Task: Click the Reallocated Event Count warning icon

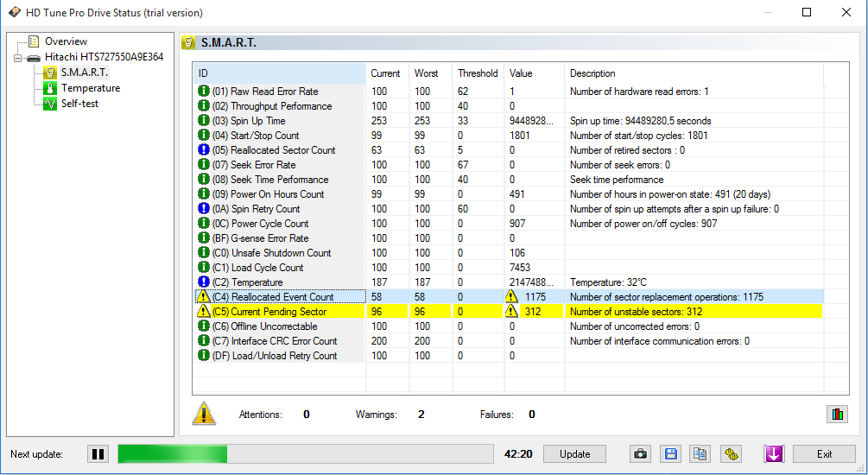Action: tap(203, 297)
